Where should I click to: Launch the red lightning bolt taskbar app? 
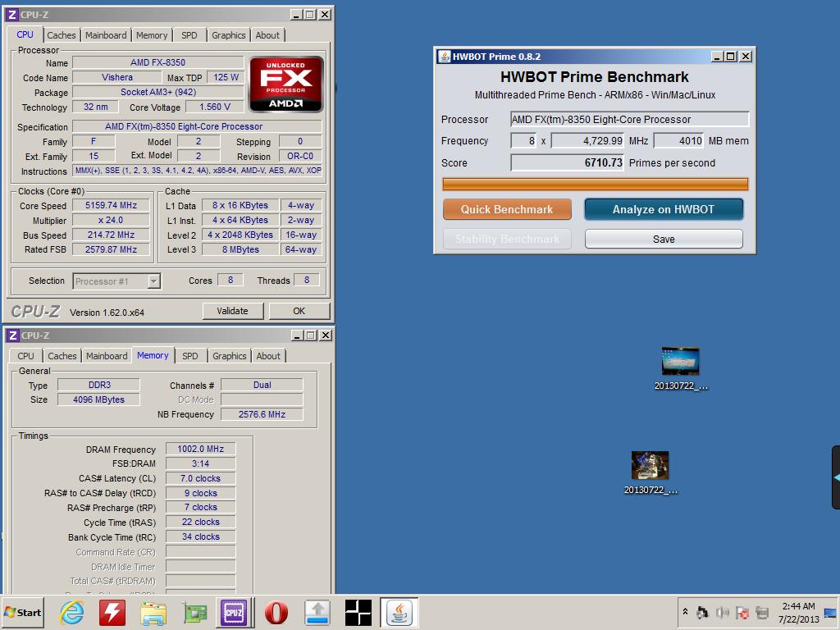(x=112, y=612)
